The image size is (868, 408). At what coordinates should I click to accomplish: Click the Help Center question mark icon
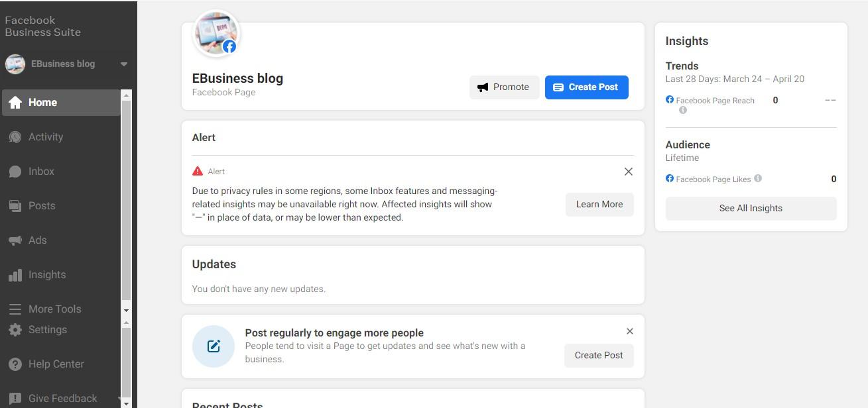point(15,364)
